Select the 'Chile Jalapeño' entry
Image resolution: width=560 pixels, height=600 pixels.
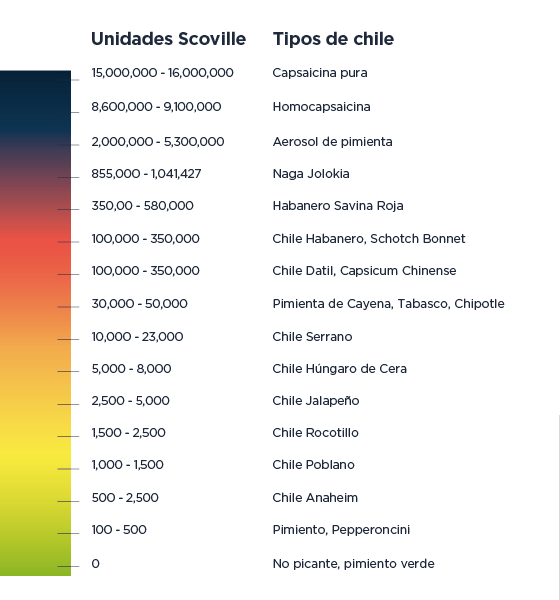tap(316, 401)
